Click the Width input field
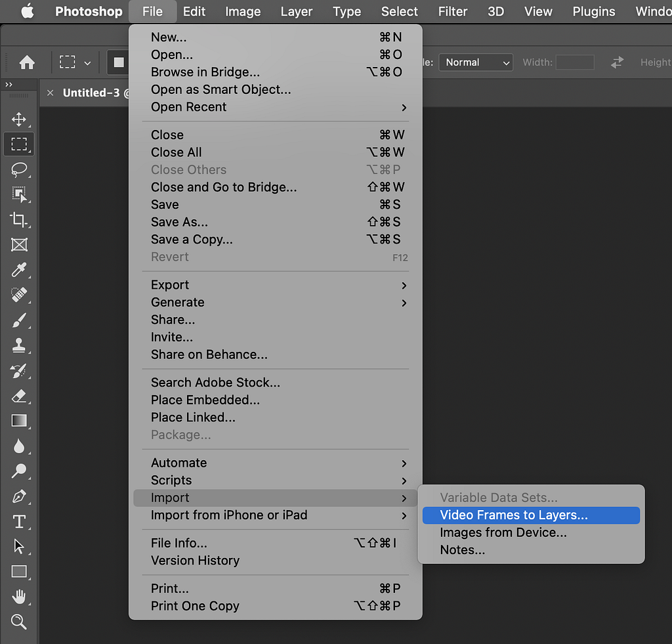 point(575,62)
